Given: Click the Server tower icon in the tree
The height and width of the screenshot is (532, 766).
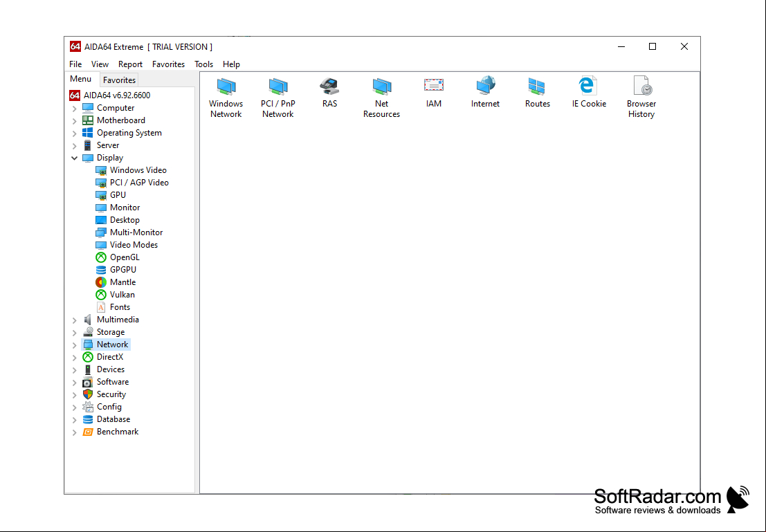Looking at the screenshot, I should (88, 145).
